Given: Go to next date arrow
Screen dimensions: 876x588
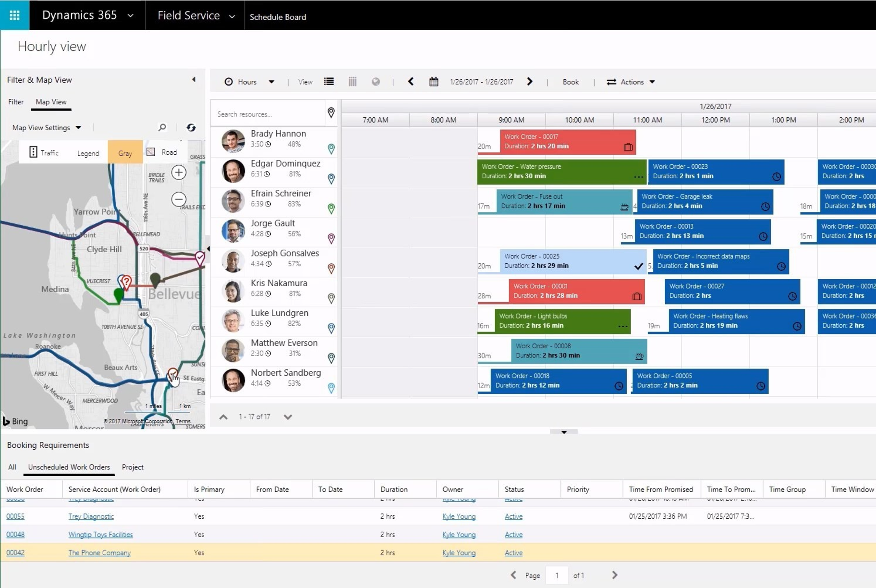Looking at the screenshot, I should pyautogui.click(x=529, y=82).
